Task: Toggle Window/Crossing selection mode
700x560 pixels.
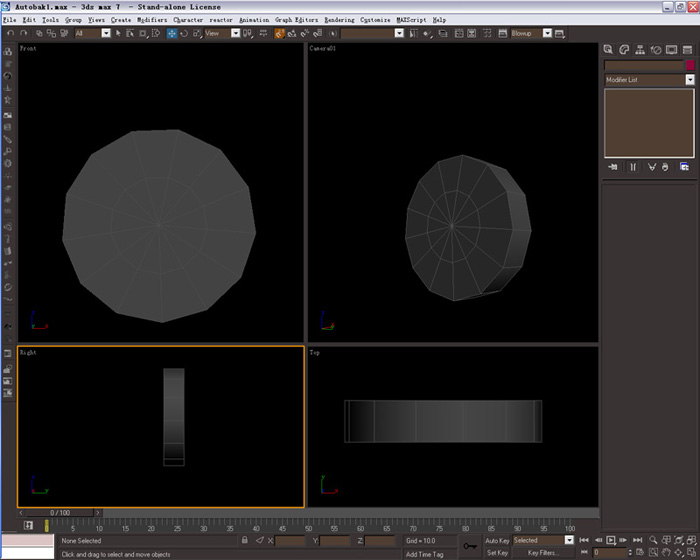Action: 156,33
